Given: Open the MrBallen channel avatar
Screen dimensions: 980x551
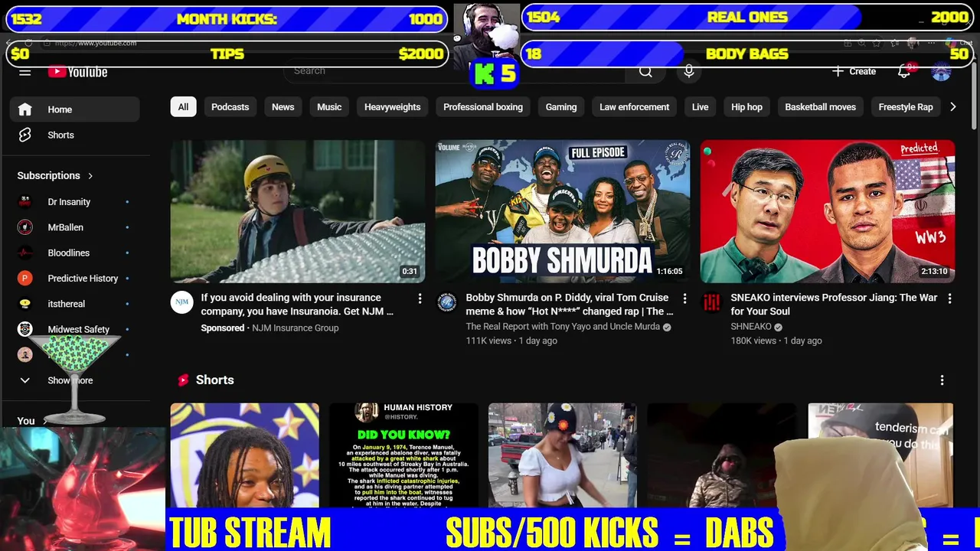Looking at the screenshot, I should [x=25, y=227].
